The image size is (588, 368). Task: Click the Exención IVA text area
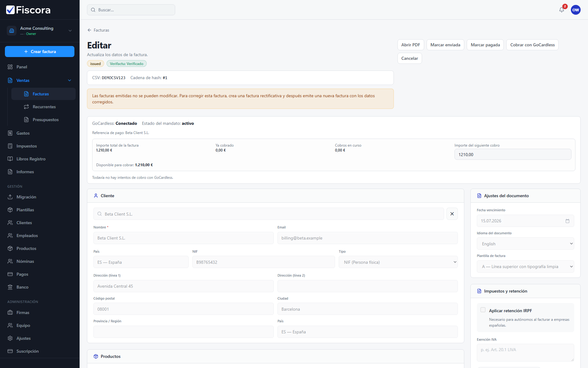pos(526,353)
